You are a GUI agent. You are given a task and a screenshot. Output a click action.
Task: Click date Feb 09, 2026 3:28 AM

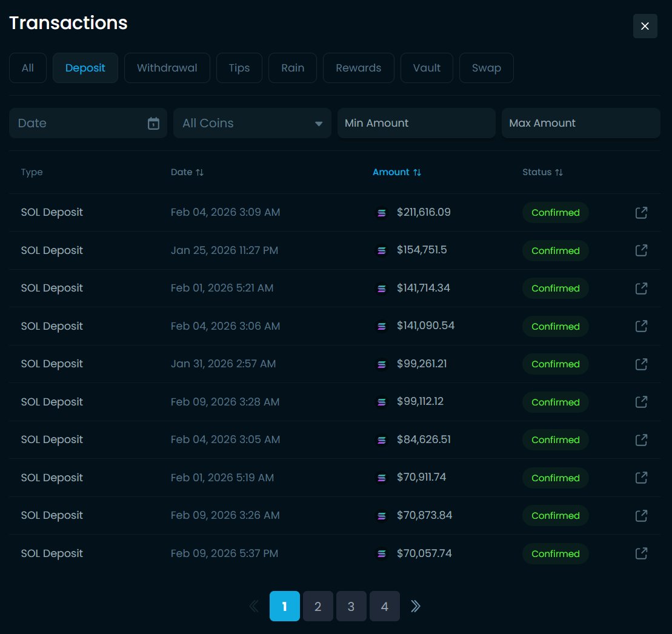coord(225,402)
